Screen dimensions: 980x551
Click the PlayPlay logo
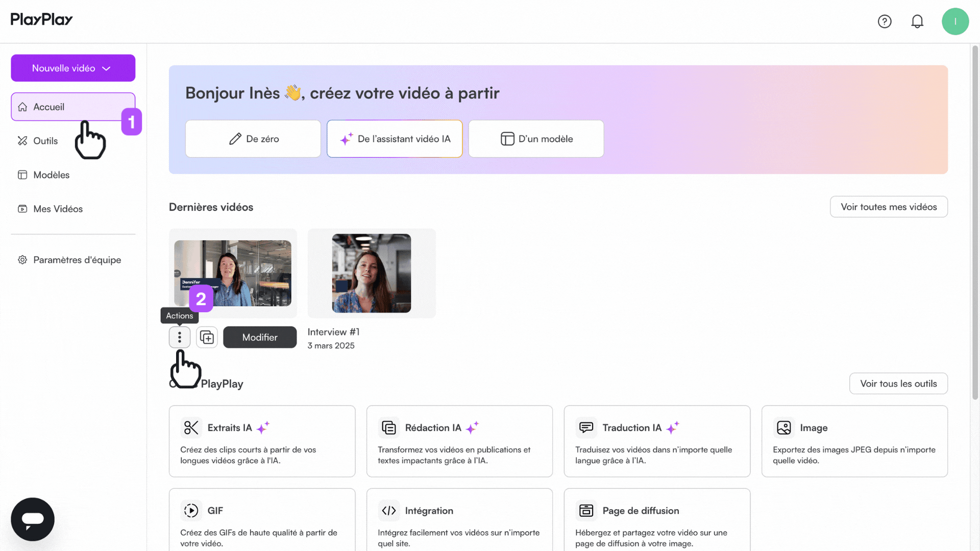click(42, 19)
